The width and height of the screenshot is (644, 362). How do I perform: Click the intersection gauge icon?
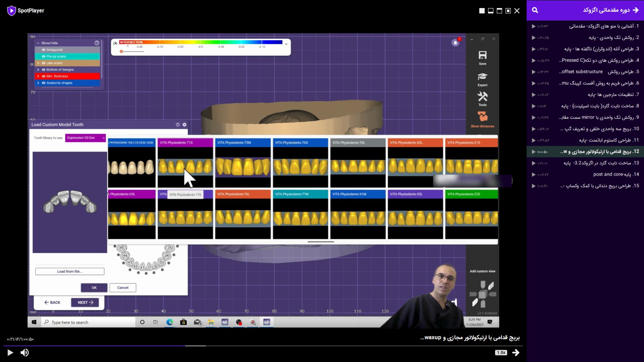click(x=115, y=43)
